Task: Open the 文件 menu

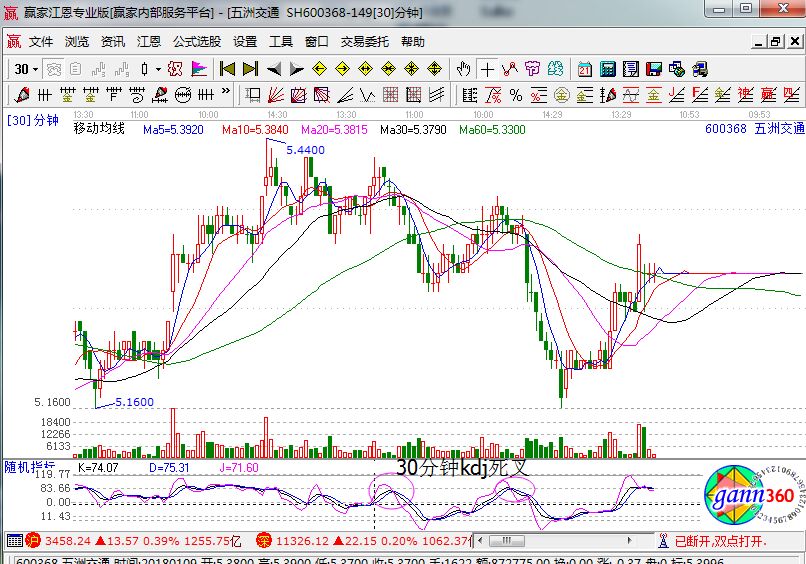Action: [x=41, y=42]
